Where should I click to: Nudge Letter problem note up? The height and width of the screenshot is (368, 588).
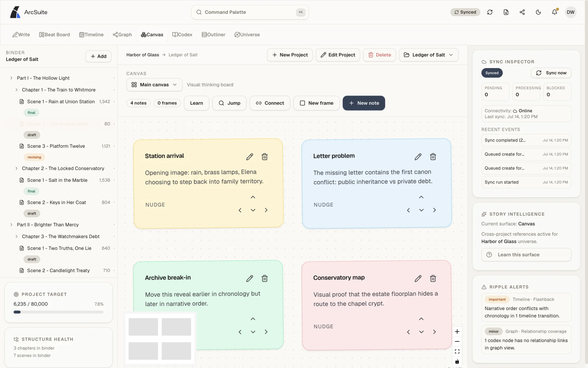pyautogui.click(x=421, y=197)
